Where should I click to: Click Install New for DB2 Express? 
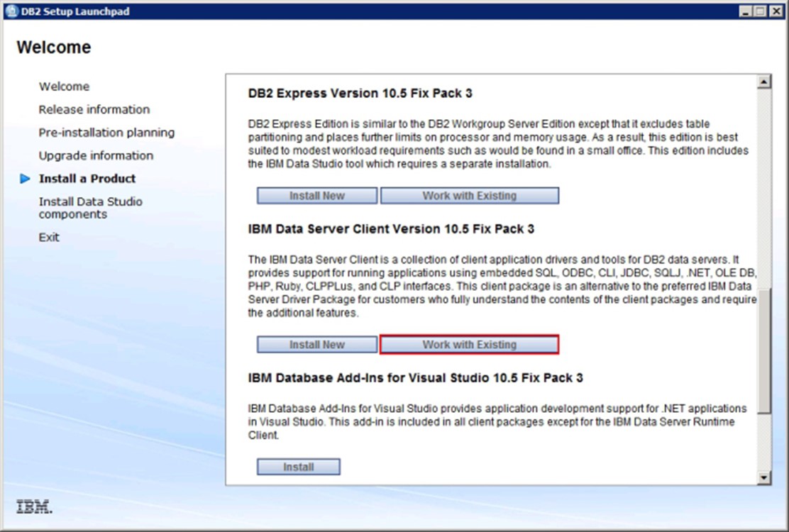point(316,196)
